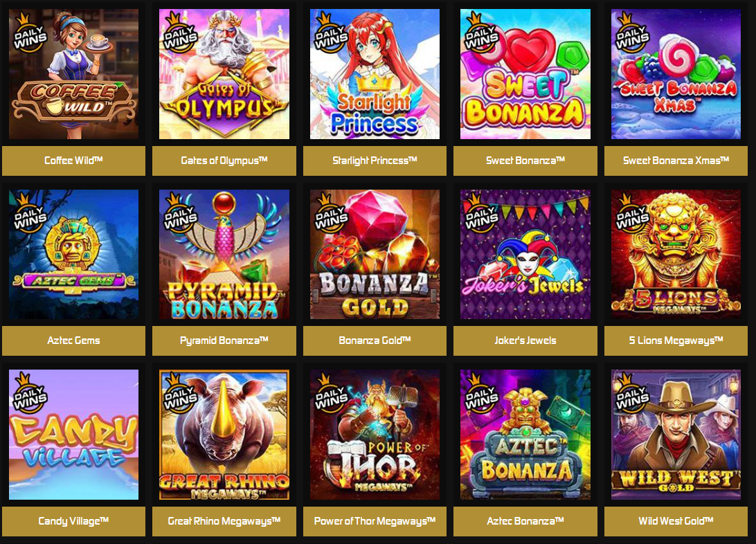
Task: Open Joker's Jewels jester thumbnail
Action: tap(525, 254)
